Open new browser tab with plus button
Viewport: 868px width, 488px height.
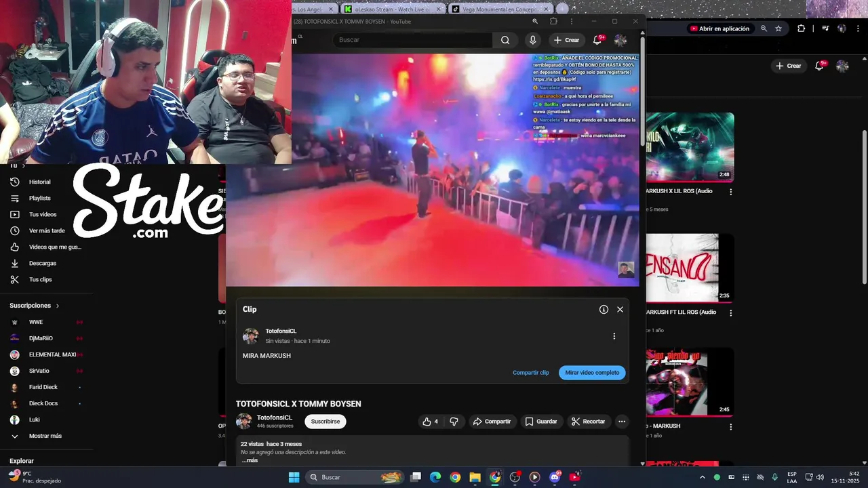(x=561, y=9)
